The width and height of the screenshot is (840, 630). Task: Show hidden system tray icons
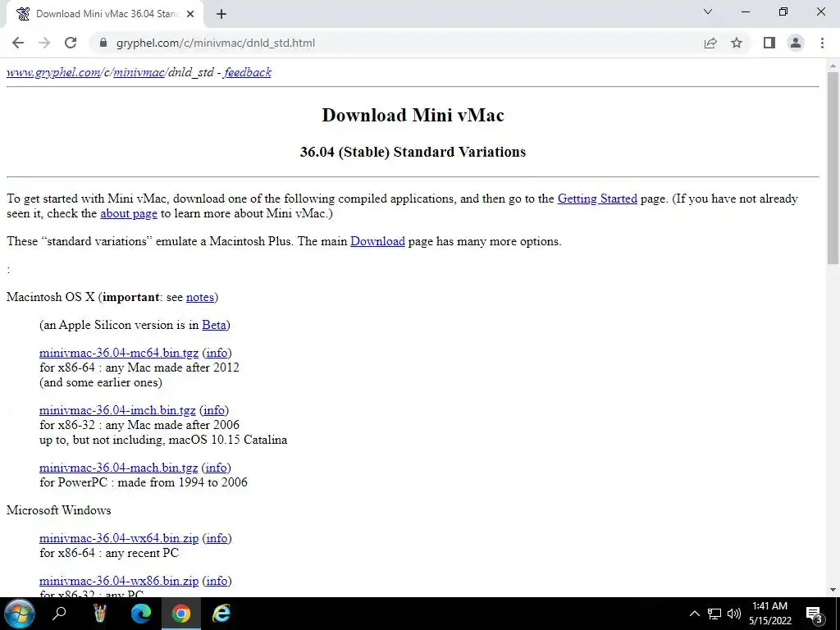(x=694, y=614)
